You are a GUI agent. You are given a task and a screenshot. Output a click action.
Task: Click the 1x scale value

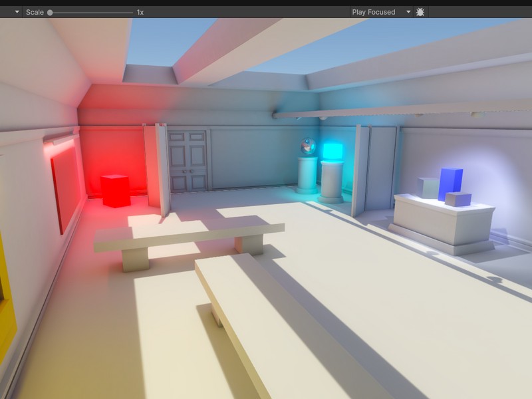[x=140, y=12]
